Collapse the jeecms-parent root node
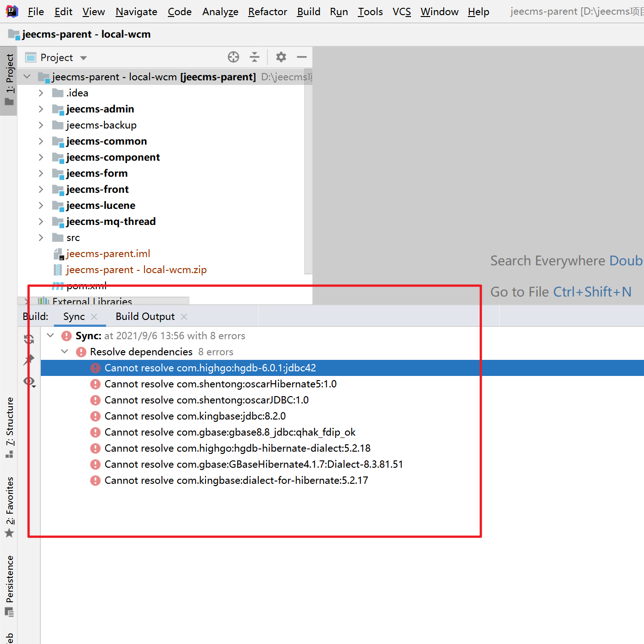644x644 pixels. pos(27,77)
